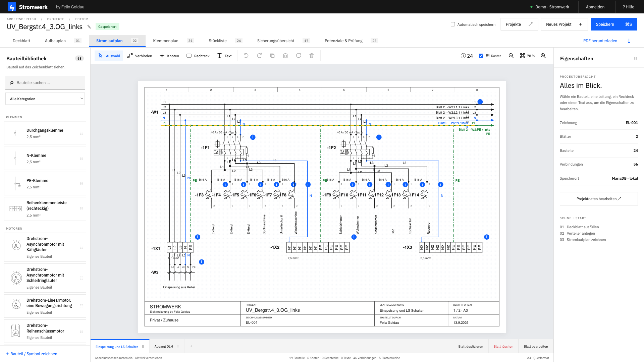Switch to the Abgang DLH sheet

click(x=164, y=347)
